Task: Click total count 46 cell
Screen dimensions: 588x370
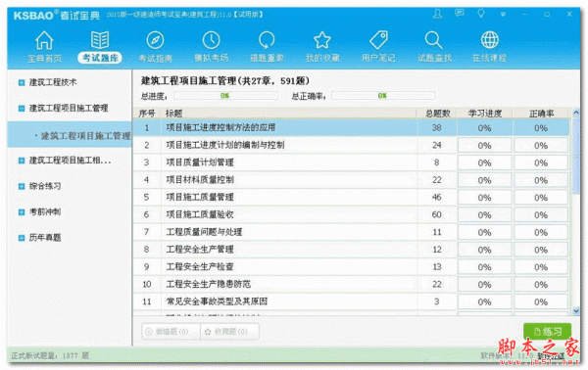Action: 437,198
